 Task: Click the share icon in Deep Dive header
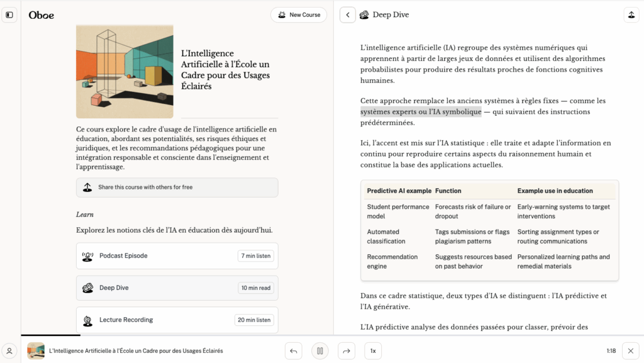(x=631, y=15)
